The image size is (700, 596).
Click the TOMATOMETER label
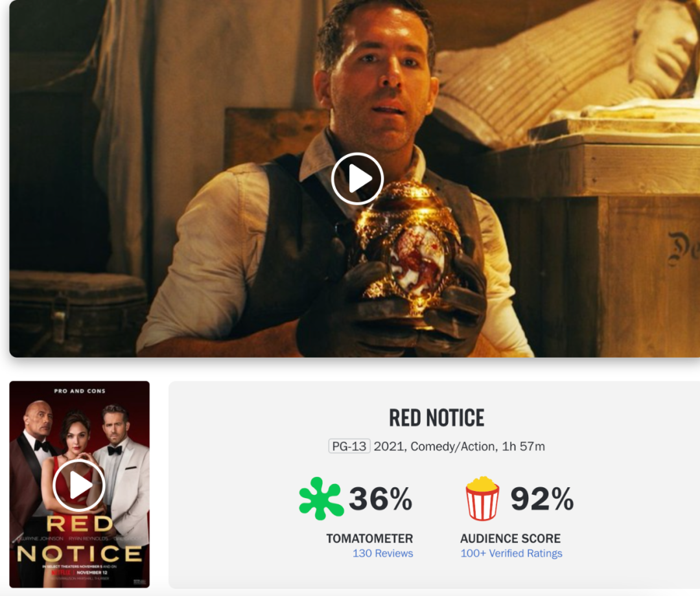point(369,538)
